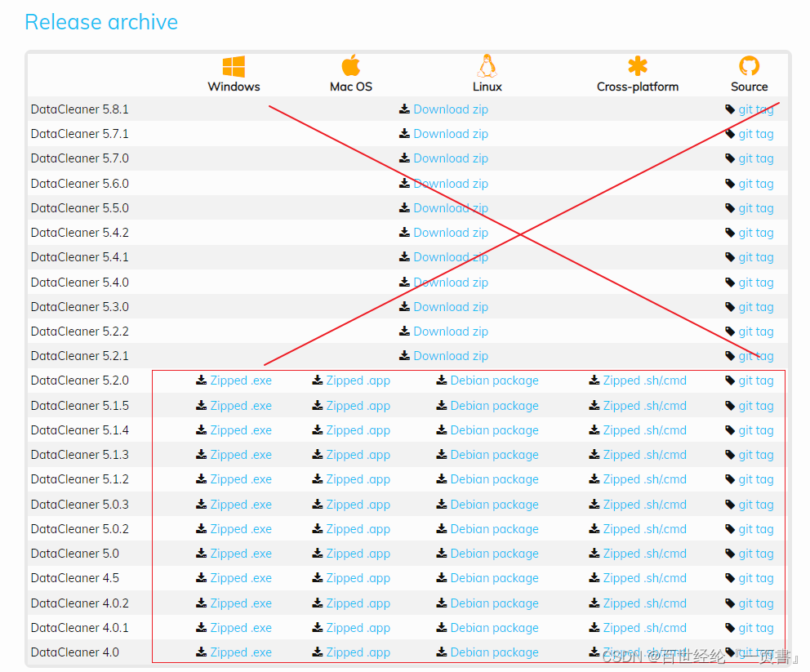
Task: Click tag icon in DataCleaner 5.7.0 row
Action: pos(730,158)
